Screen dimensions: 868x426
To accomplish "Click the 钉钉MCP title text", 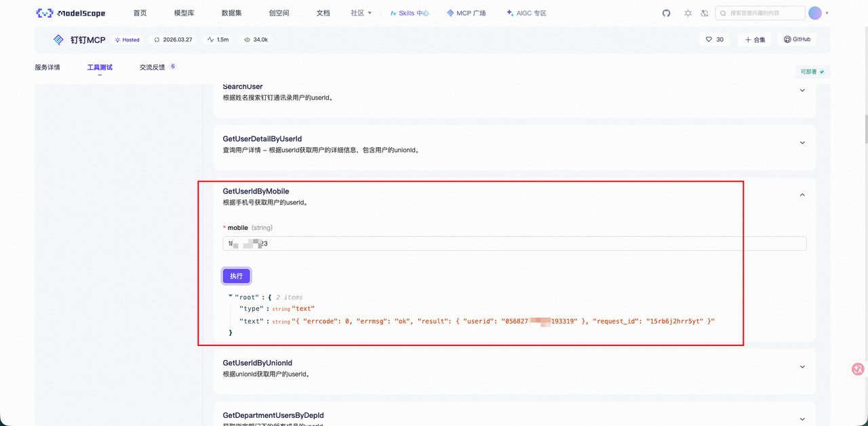I will click(x=88, y=40).
